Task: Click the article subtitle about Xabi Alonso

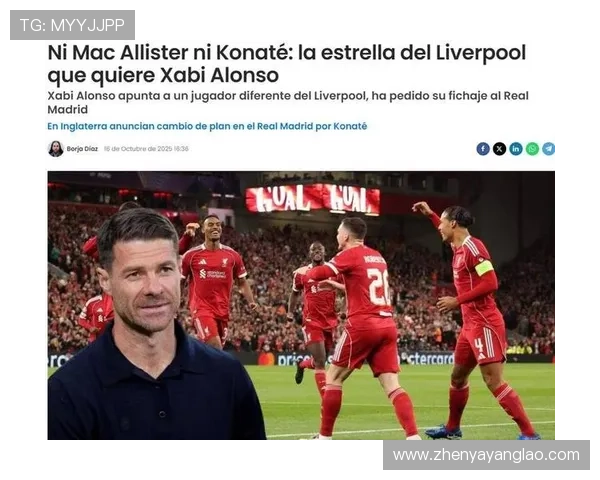Action: click(288, 103)
